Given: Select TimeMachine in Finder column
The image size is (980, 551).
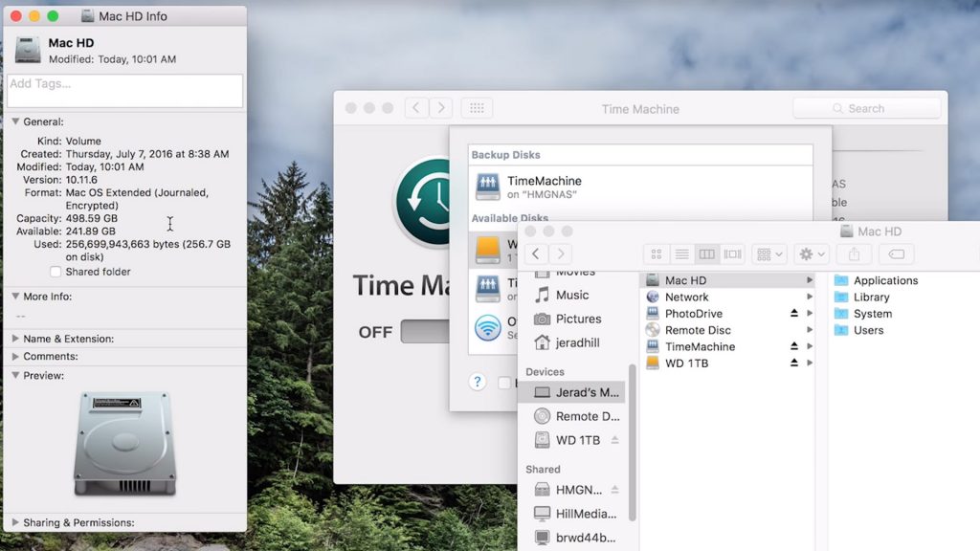Looking at the screenshot, I should 728,346.
